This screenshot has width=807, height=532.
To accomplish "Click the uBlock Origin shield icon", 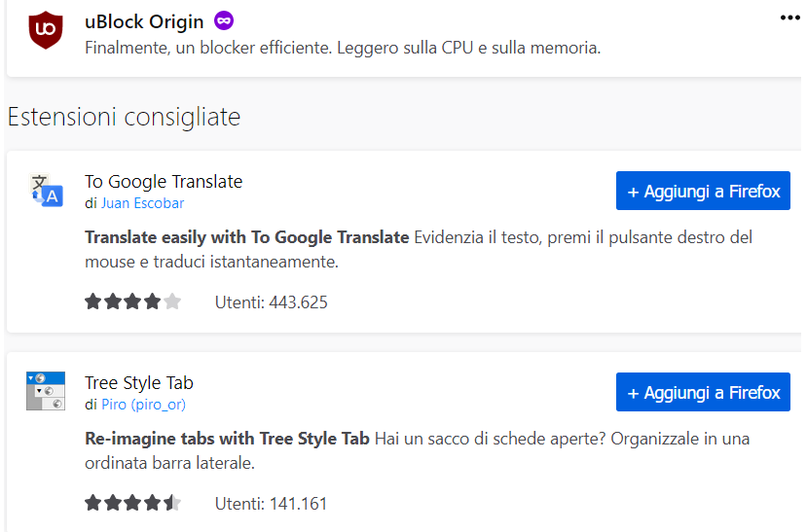I will (x=46, y=30).
